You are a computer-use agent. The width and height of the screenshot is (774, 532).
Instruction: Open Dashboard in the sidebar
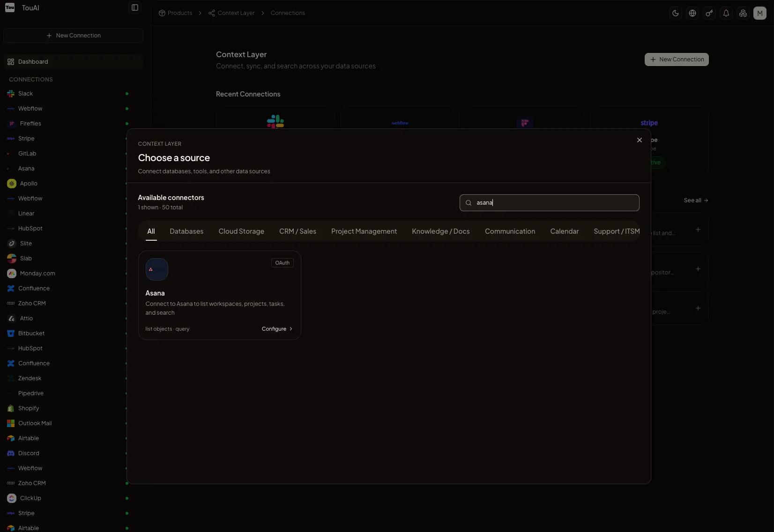pyautogui.click(x=33, y=62)
